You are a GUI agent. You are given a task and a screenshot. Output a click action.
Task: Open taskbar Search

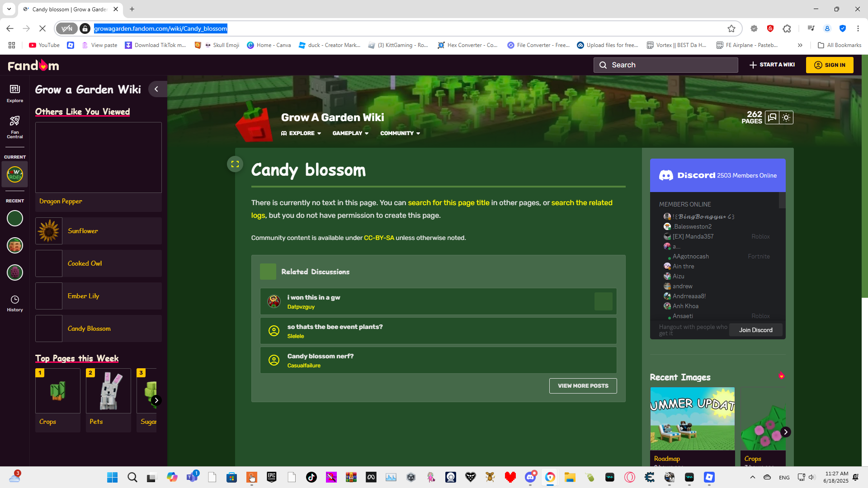click(x=132, y=477)
